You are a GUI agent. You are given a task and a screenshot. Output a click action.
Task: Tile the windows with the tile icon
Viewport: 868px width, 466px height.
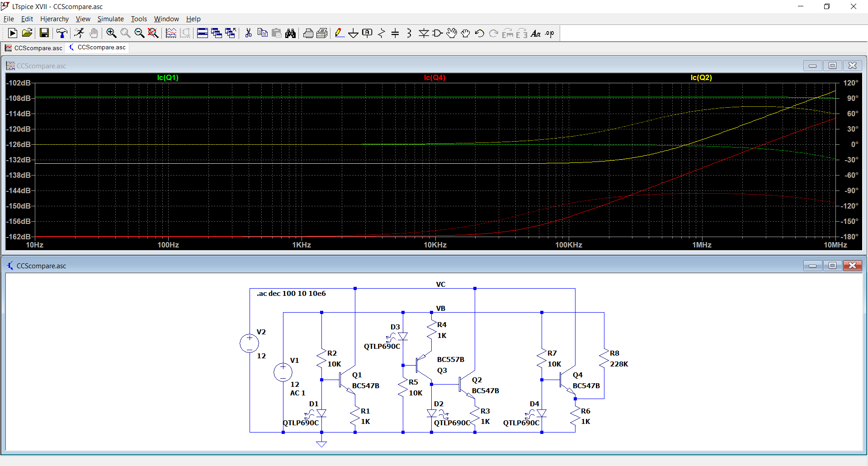202,33
